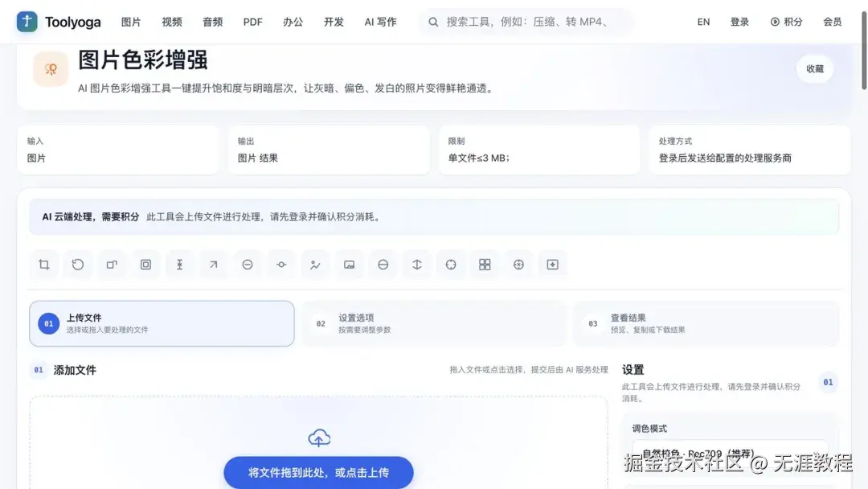Click the four-square grid icon
Image resolution: width=868 pixels, height=489 pixels.
point(485,265)
